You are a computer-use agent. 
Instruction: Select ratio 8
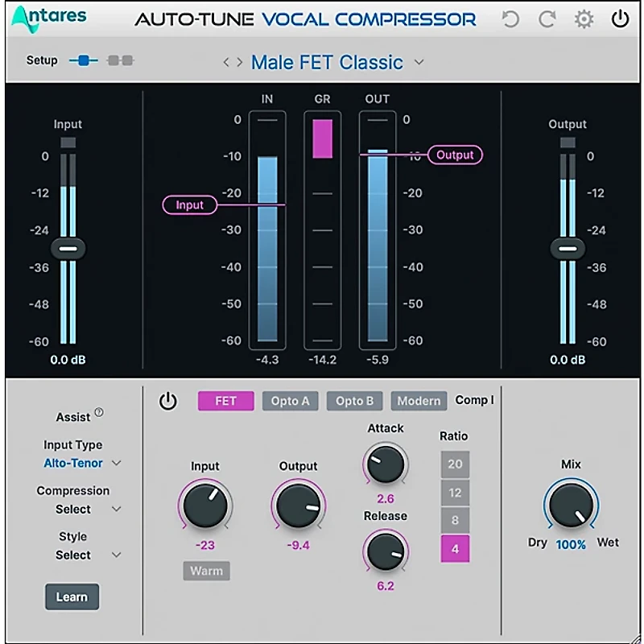tap(455, 520)
